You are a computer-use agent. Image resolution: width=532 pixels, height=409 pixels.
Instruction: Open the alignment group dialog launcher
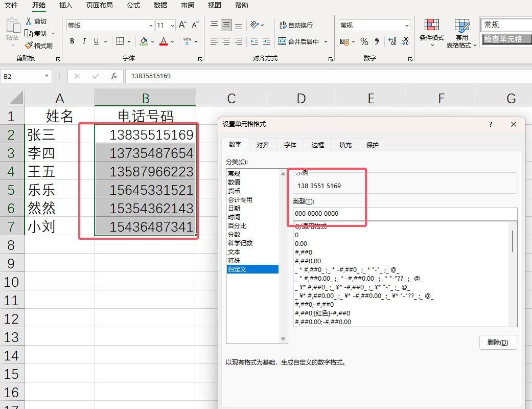[x=331, y=59]
